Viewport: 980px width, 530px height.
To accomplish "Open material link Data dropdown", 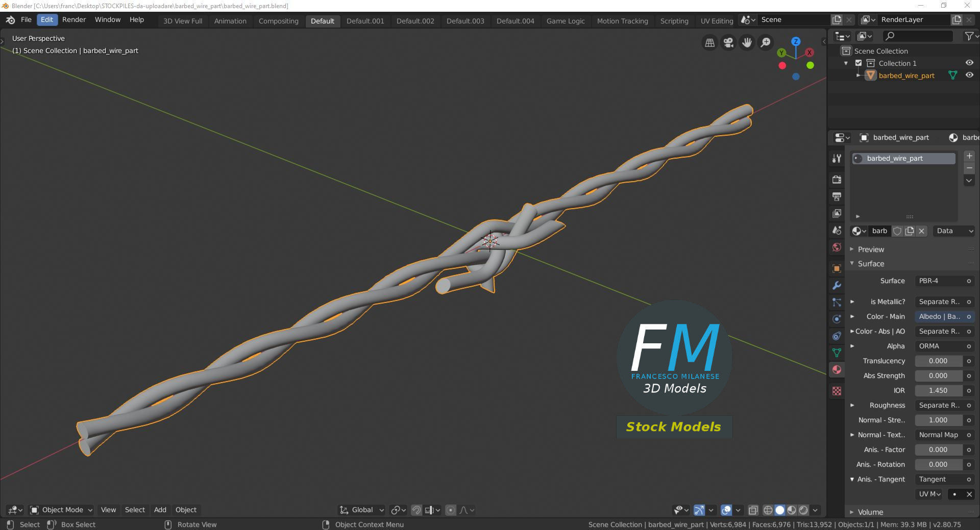I will click(953, 231).
